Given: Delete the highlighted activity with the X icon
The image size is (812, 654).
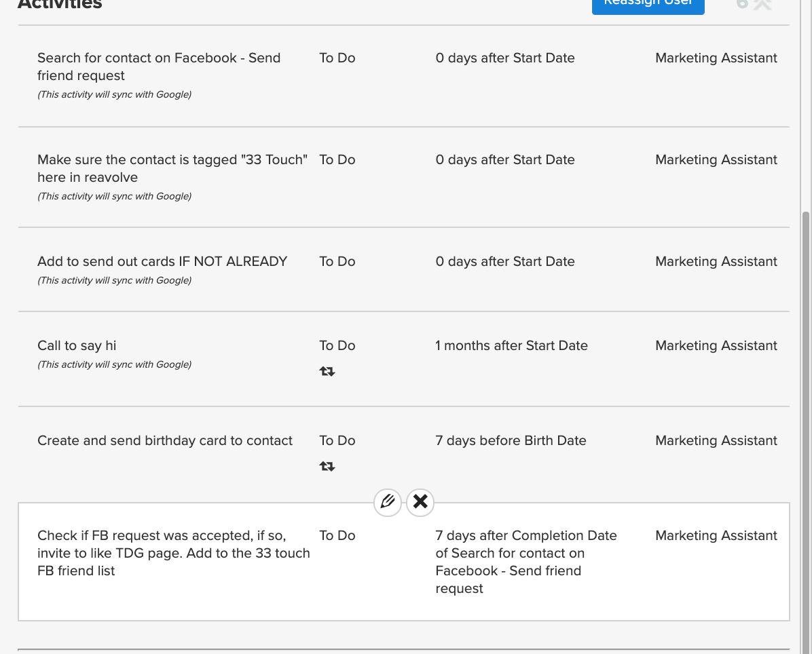Looking at the screenshot, I should point(420,502).
